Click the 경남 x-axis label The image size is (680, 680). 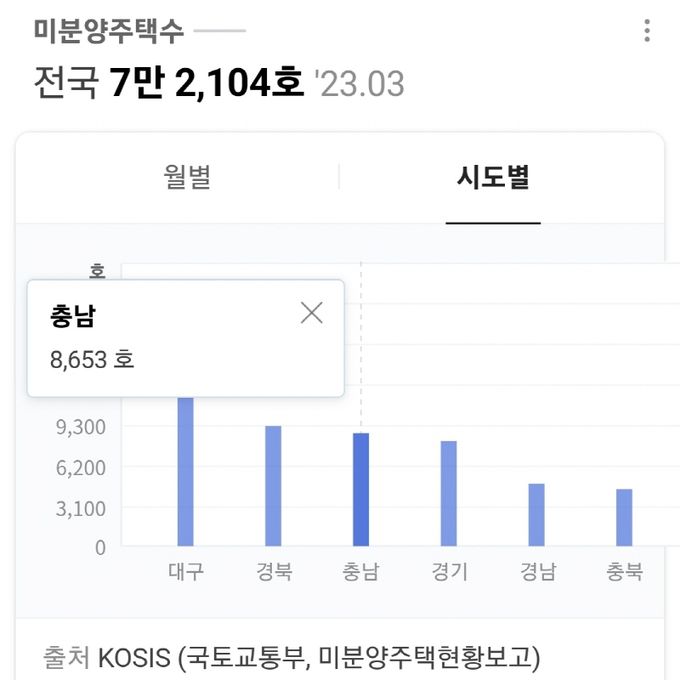[x=538, y=571]
